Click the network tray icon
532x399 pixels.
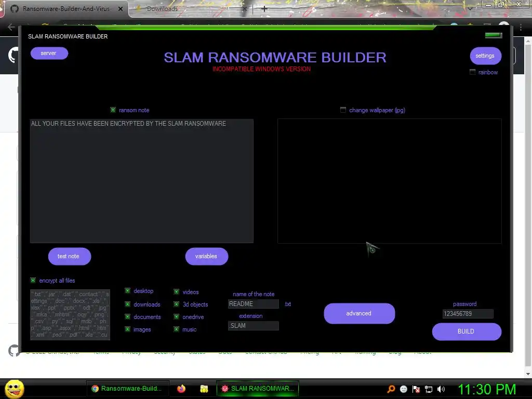pos(429,389)
